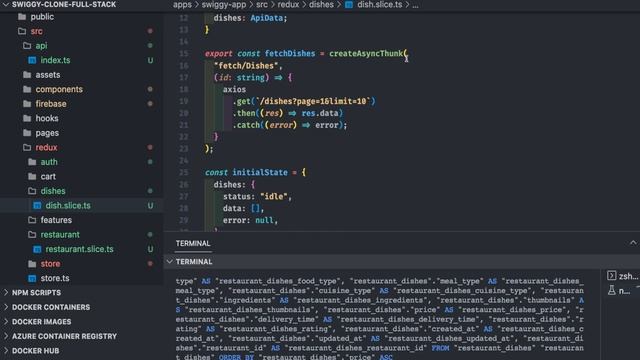Expand the cart folder

tap(48, 177)
